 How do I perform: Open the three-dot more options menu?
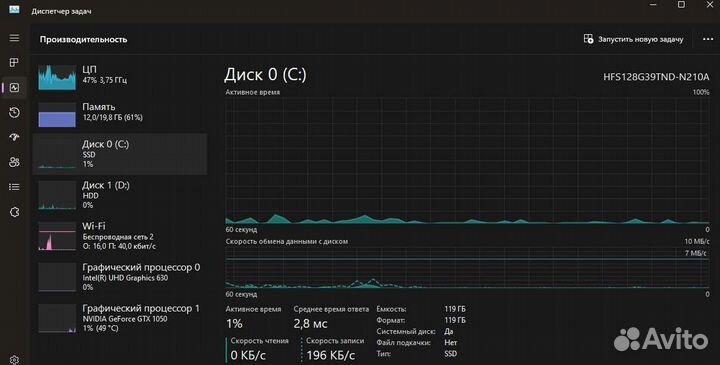tap(708, 39)
